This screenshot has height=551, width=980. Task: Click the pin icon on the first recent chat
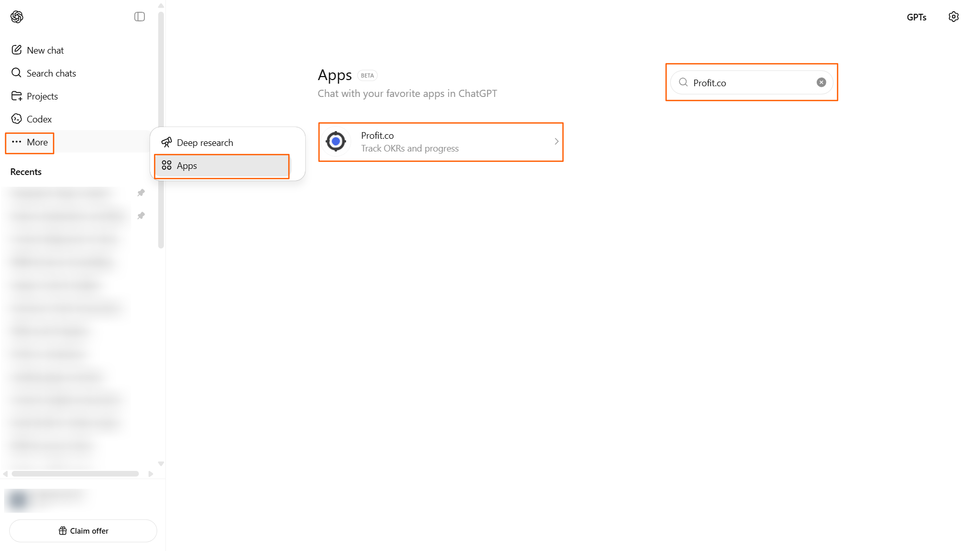pos(141,193)
